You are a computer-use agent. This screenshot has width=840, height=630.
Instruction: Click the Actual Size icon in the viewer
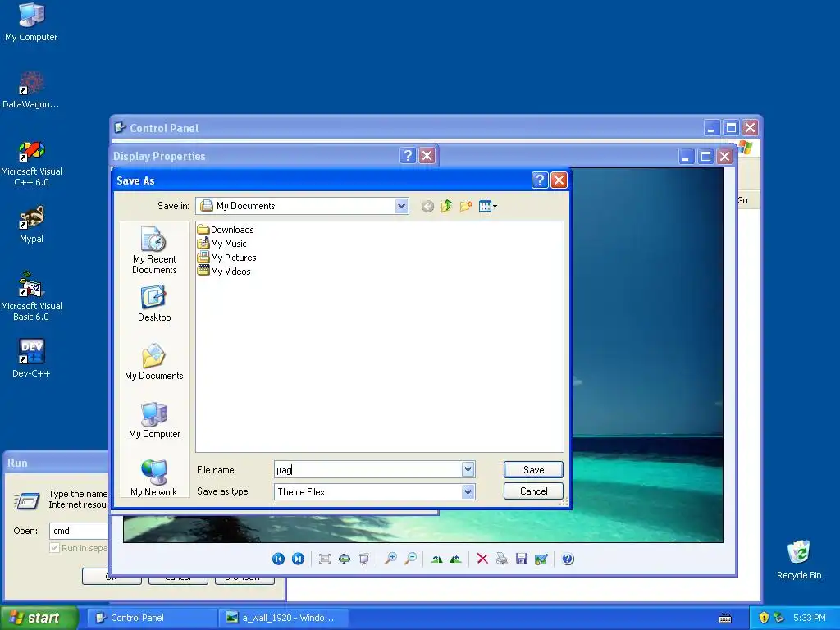344,559
